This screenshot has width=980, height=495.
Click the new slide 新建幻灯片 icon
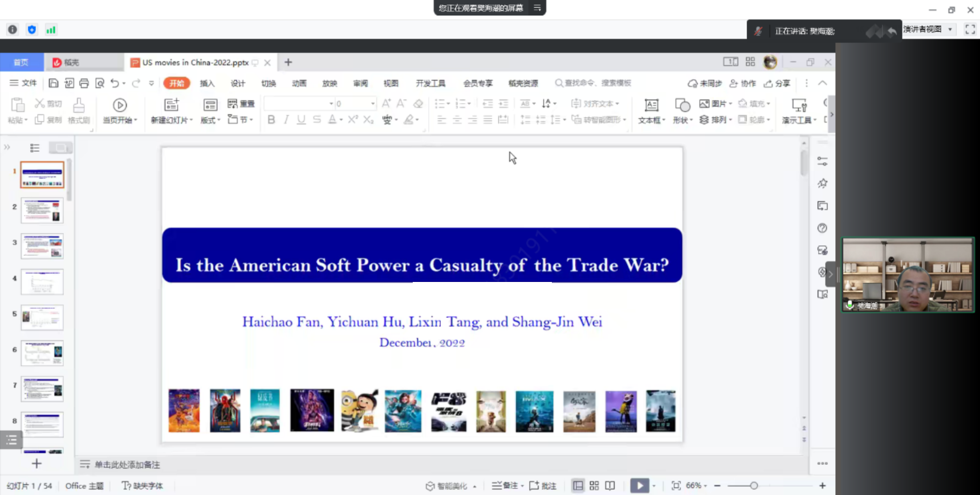[x=172, y=111]
